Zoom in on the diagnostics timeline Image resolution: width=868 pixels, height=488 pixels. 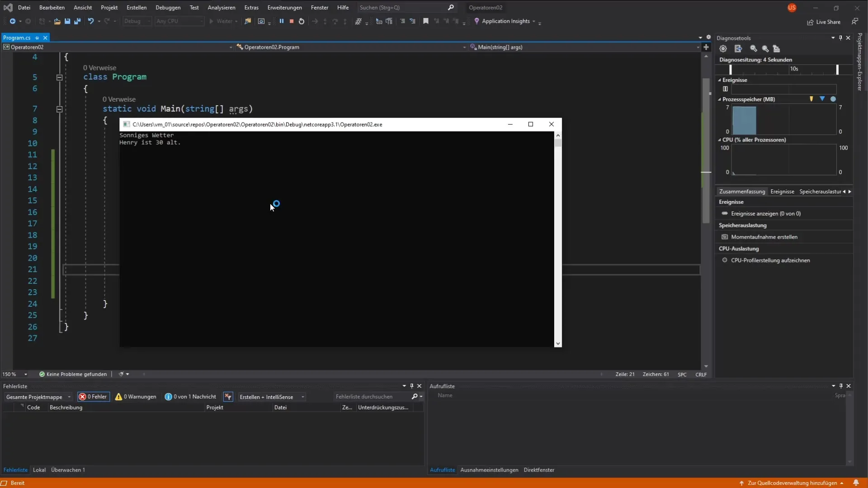tap(753, 48)
